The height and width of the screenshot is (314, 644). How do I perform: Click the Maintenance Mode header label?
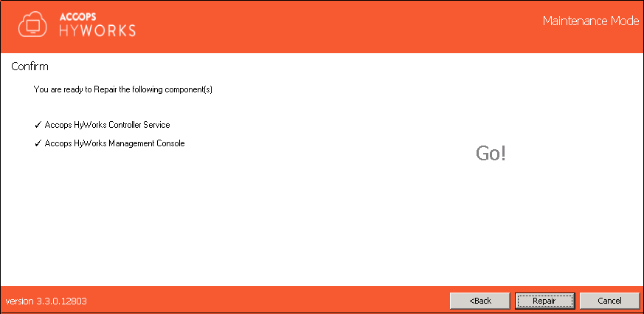coord(591,21)
